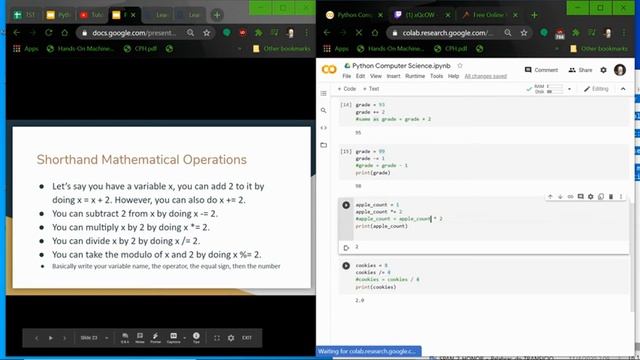The height and width of the screenshot is (360, 640).
Task: Stop loading the Colab page
Action: point(359,33)
